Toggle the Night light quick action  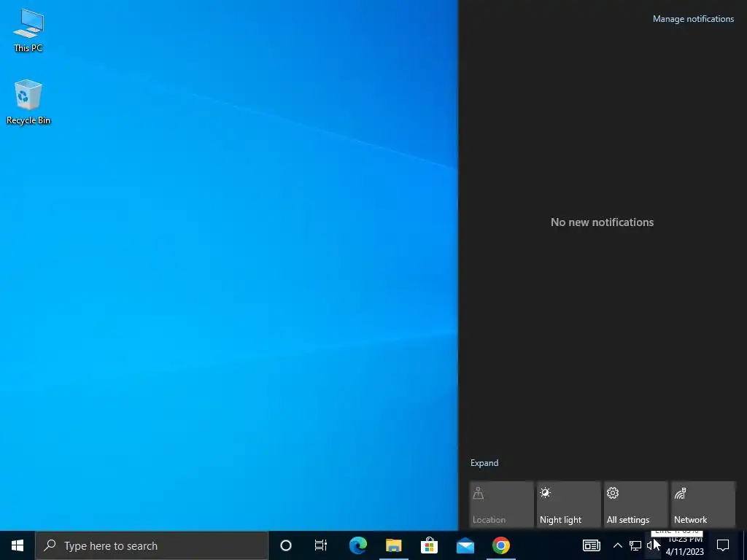coord(568,505)
